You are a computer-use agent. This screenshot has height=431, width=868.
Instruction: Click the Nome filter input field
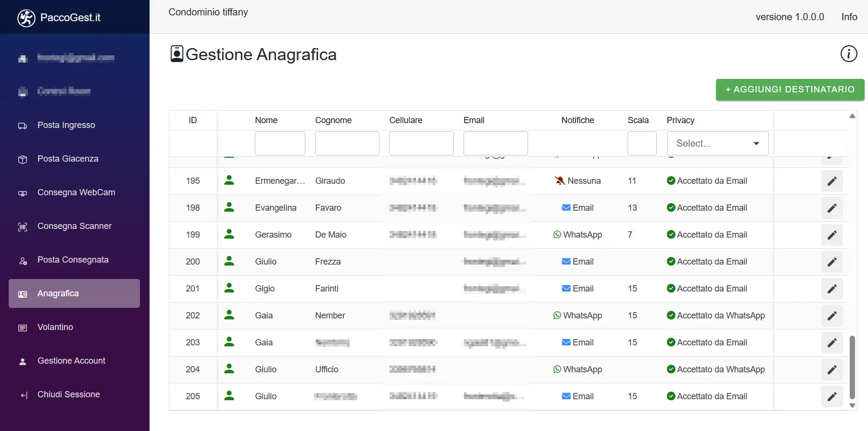[280, 143]
